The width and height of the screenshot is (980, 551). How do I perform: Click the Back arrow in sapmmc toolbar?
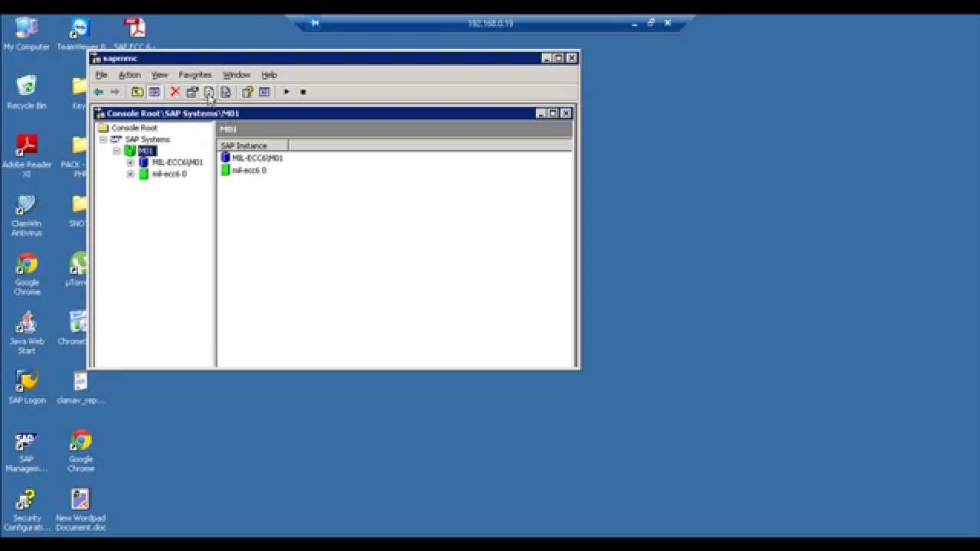tap(98, 92)
